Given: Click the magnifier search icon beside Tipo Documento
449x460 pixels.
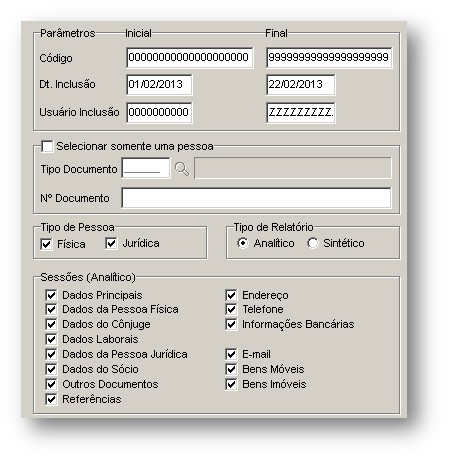Looking at the screenshot, I should [x=182, y=169].
